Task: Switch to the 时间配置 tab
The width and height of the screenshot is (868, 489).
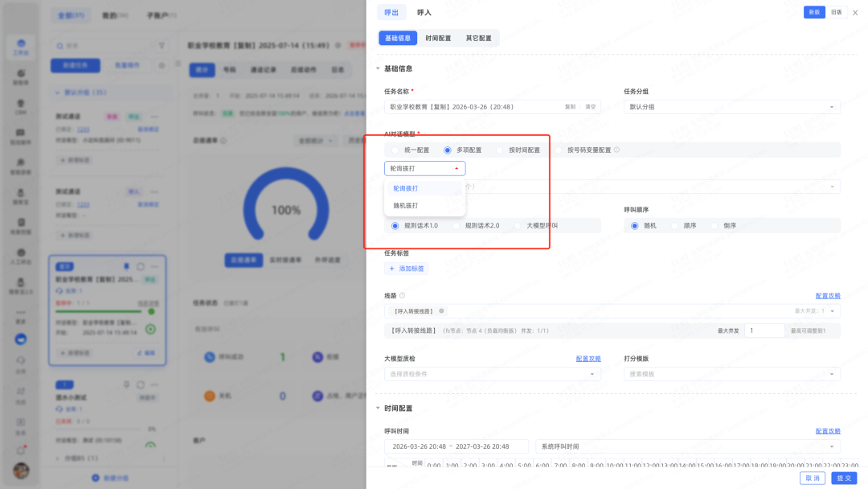Action: [x=438, y=38]
